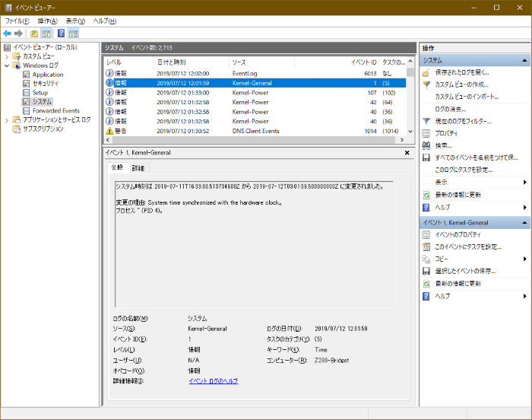
Task: Click warning icon on DNS Client row
Action: 109,131
